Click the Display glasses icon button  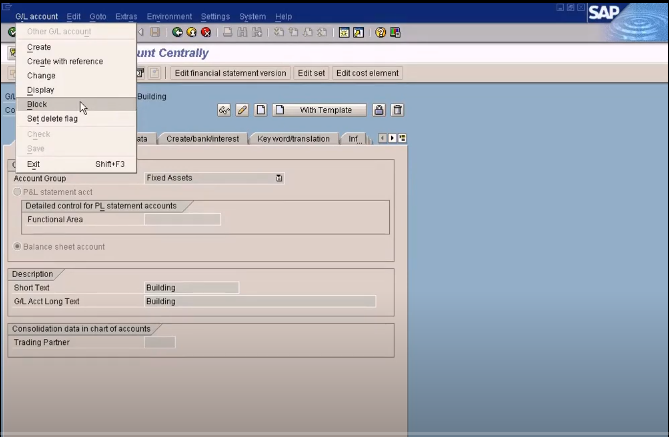point(224,110)
